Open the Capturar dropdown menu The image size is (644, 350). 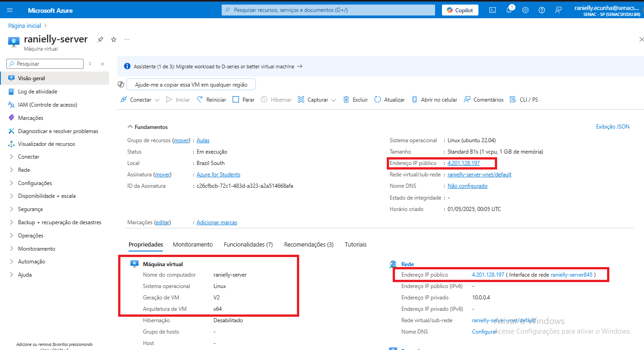coord(317,100)
